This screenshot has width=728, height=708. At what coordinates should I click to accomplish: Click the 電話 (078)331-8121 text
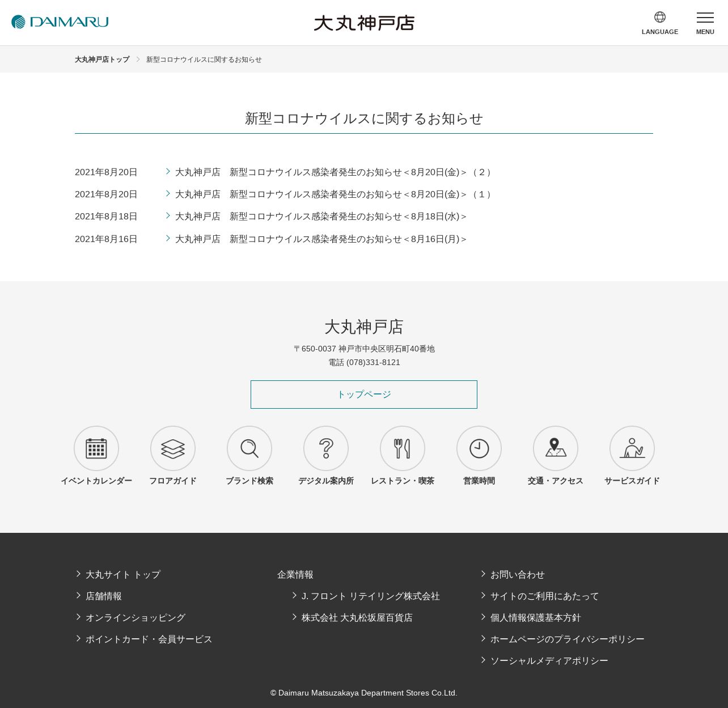[x=364, y=362]
